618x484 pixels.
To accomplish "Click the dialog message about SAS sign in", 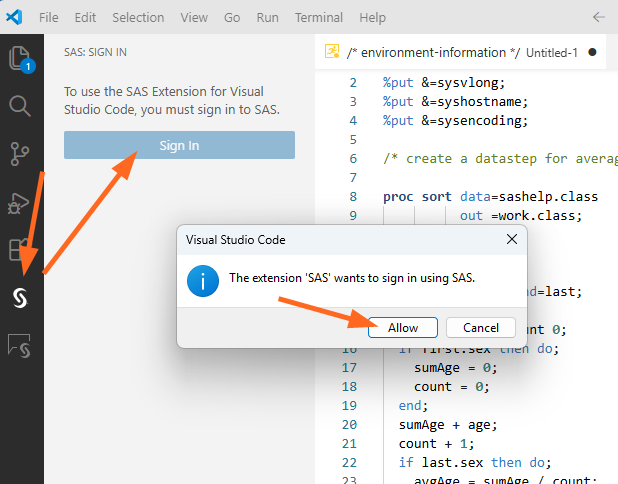I will point(352,278).
